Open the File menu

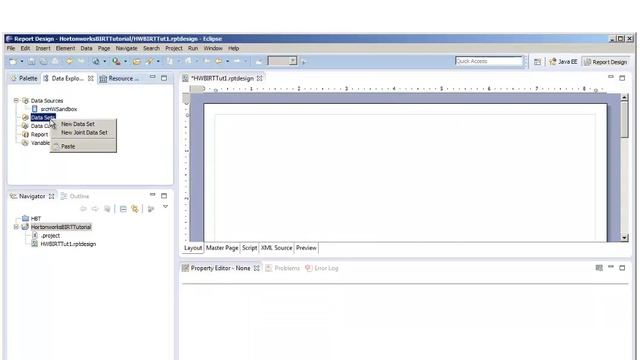(11, 48)
